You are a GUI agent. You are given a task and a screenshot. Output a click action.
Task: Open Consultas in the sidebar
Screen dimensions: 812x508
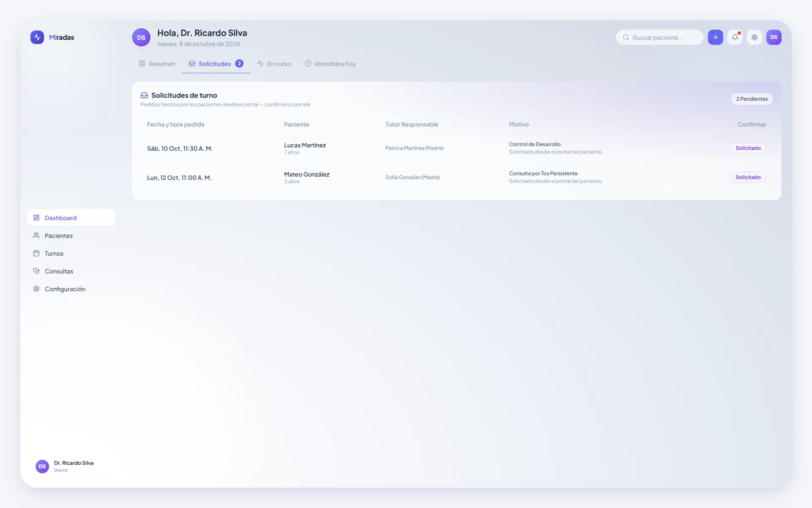click(x=71, y=271)
